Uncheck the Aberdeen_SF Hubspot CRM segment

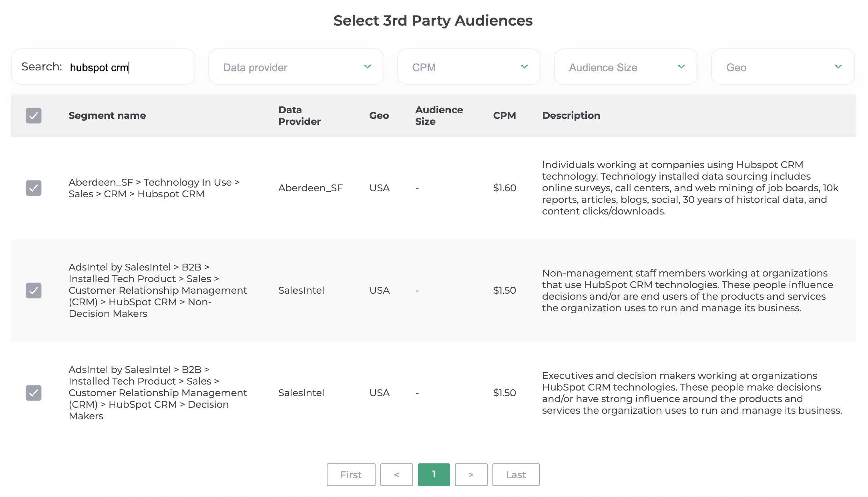point(34,188)
